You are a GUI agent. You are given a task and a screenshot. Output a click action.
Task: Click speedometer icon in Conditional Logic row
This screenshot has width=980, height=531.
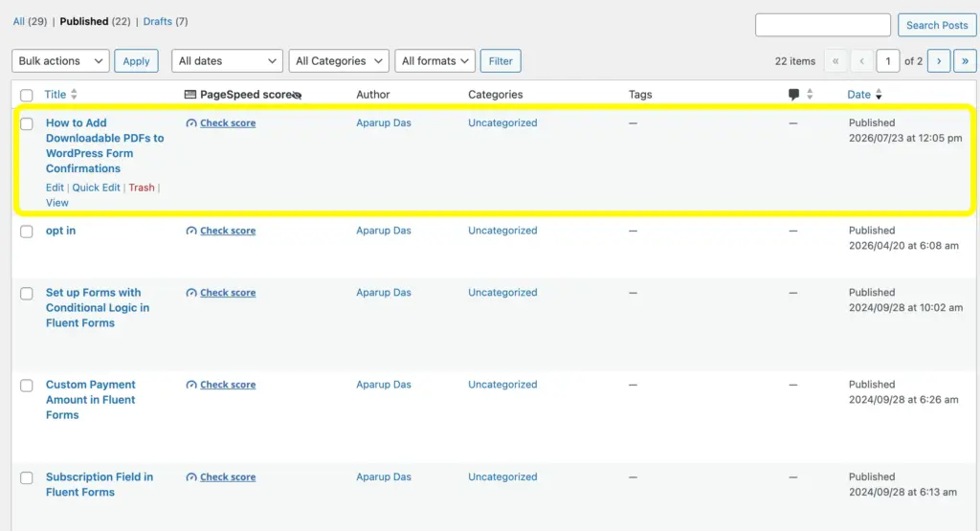pyautogui.click(x=191, y=293)
